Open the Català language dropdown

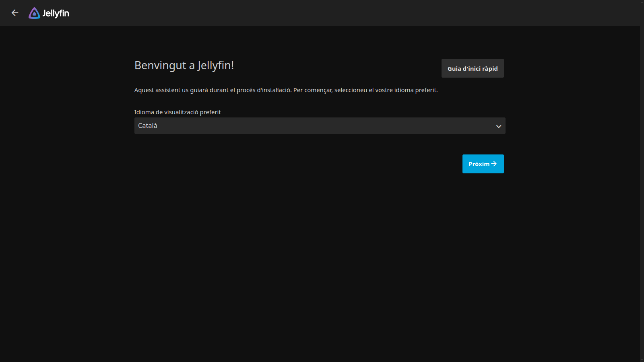(320, 126)
